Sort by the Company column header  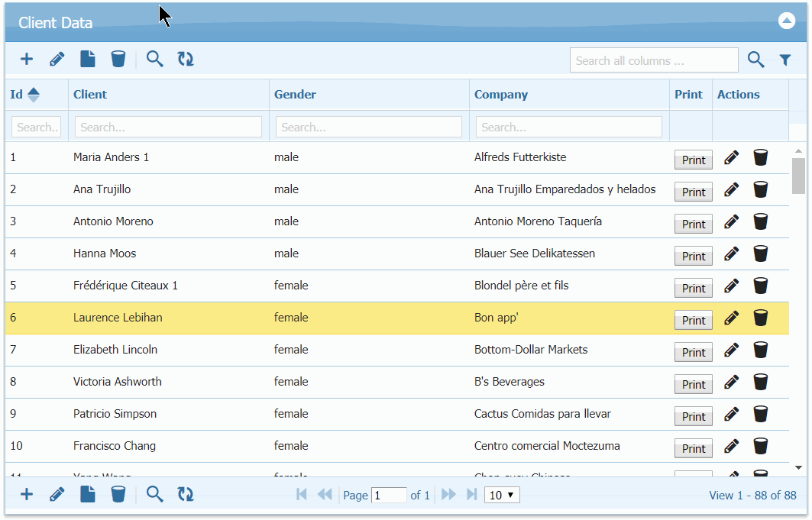501,95
